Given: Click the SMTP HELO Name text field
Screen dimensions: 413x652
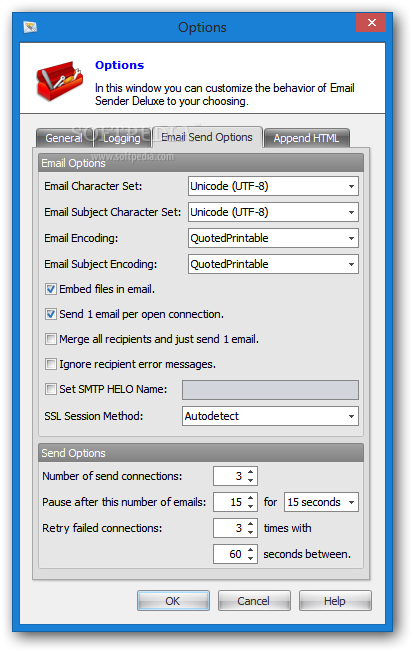Looking at the screenshot, I should (270, 390).
